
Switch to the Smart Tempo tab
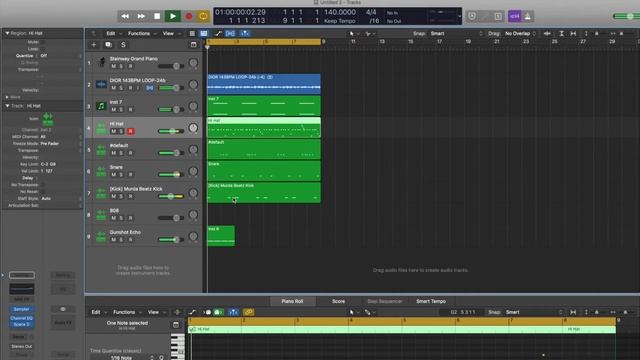point(431,301)
